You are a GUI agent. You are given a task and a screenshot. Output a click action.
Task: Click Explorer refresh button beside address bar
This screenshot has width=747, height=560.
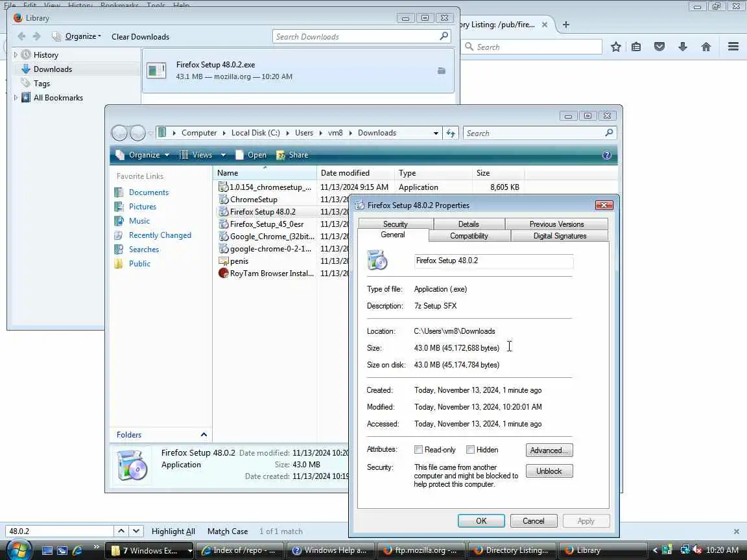451,133
